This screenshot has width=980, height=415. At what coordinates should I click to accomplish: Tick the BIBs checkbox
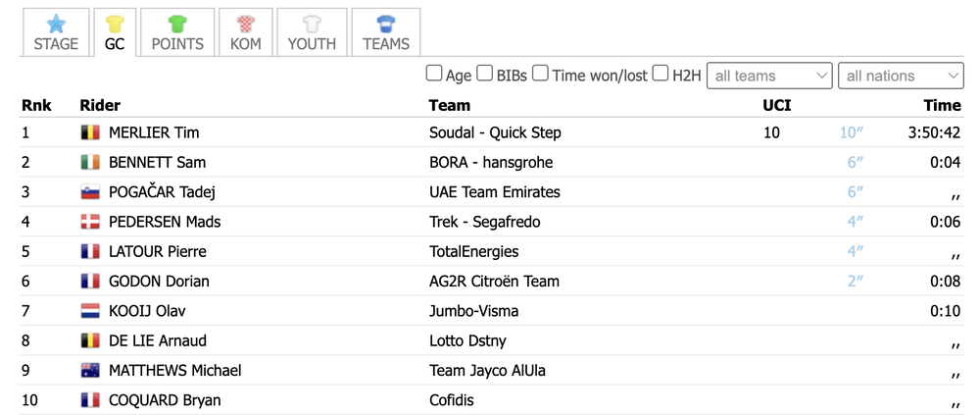coord(485,74)
